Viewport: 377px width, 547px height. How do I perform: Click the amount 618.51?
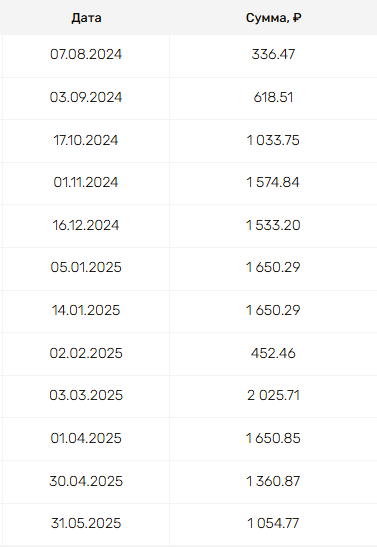point(273,97)
